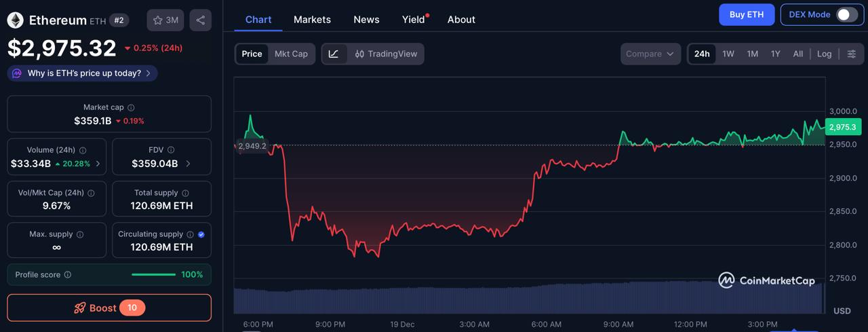The height and width of the screenshot is (332, 868).
Task: Click the Market cap info icon
Action: [131, 107]
